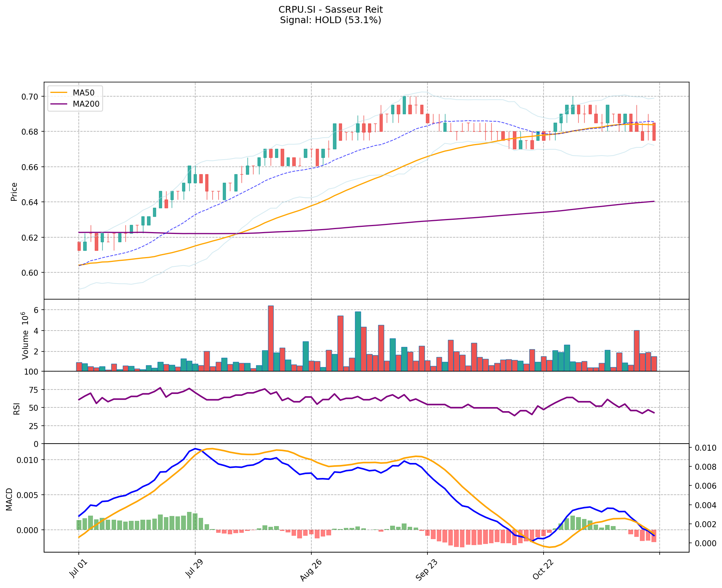Click the MA50 orange legend line swatch

click(x=59, y=93)
